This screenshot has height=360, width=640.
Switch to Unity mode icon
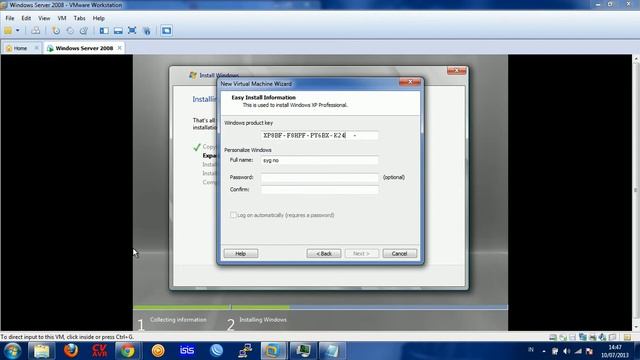[147, 31]
